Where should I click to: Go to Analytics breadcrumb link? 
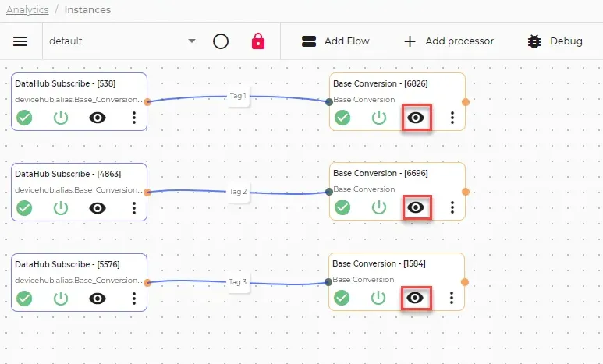27,9
